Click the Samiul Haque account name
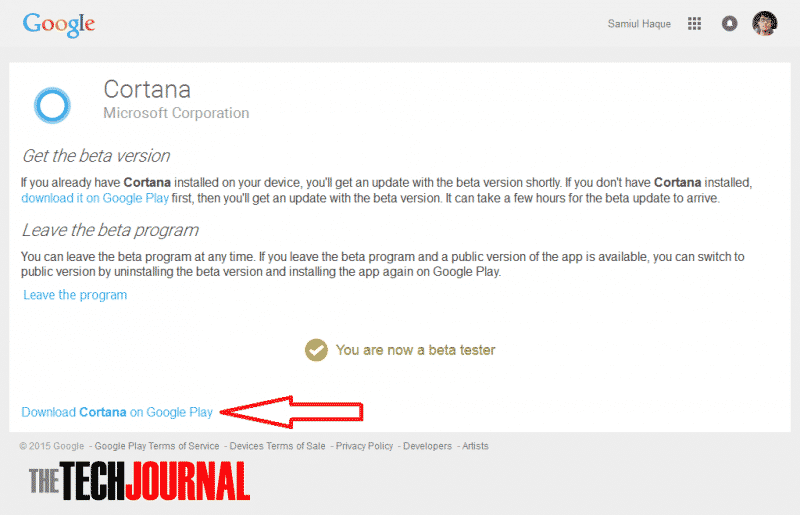Screen dimensions: 800x515 (x=639, y=23)
